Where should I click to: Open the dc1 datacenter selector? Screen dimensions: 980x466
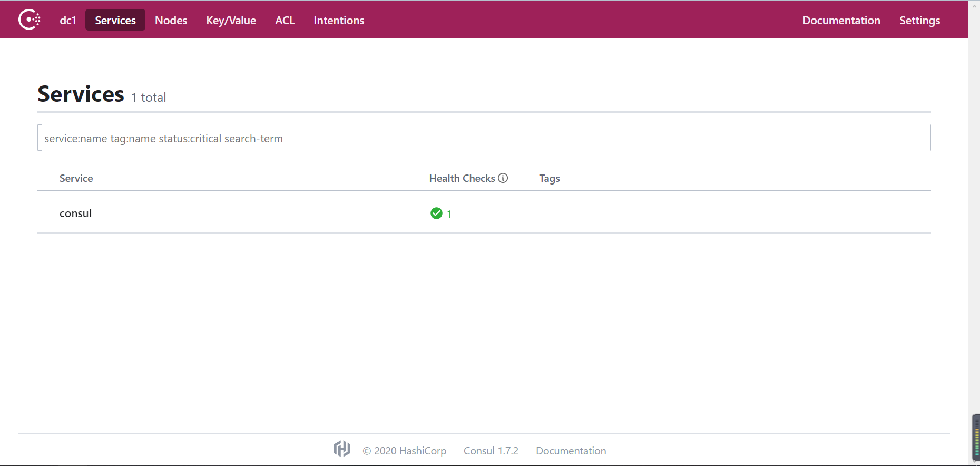68,20
